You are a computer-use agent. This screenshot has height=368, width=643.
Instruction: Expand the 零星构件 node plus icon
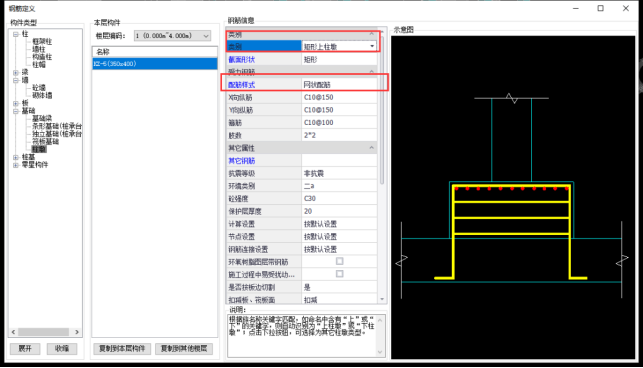coord(16,165)
